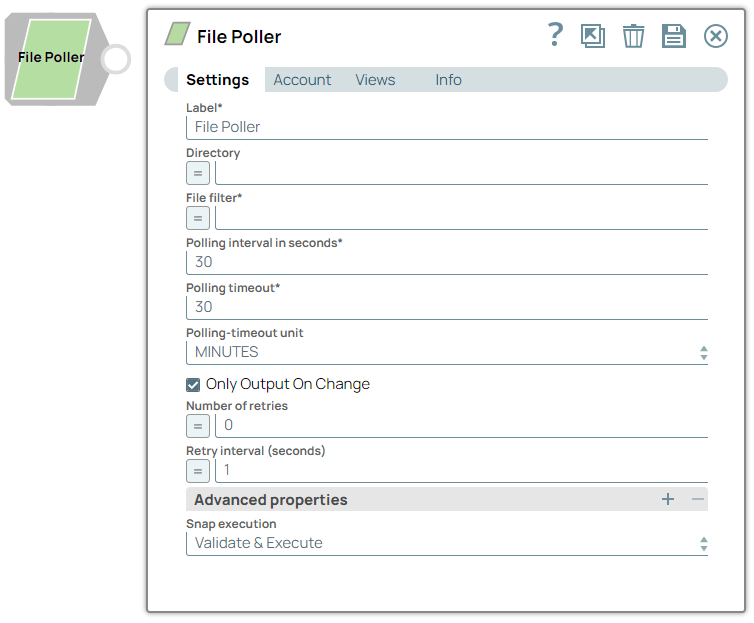This screenshot has width=754, height=623.
Task: Switch to the Views tab
Action: coord(375,80)
